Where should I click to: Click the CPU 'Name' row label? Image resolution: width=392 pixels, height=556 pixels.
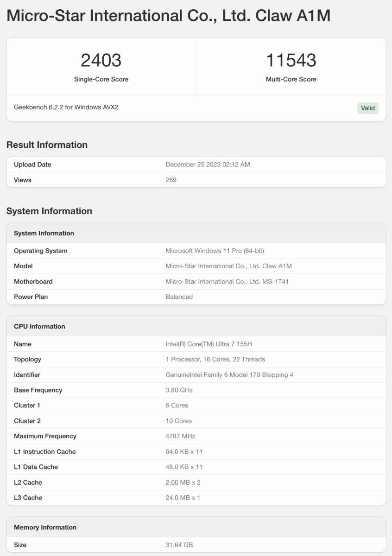coord(23,344)
